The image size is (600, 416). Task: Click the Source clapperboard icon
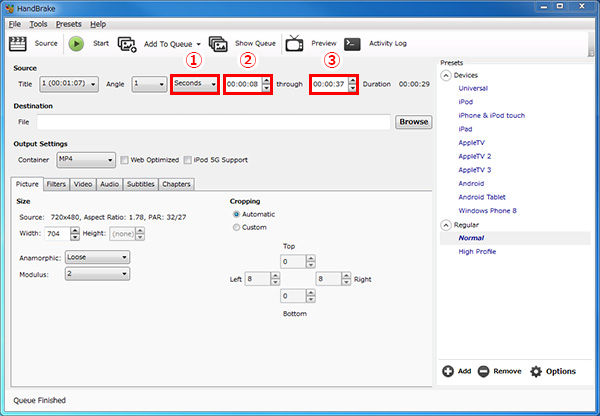(x=18, y=44)
